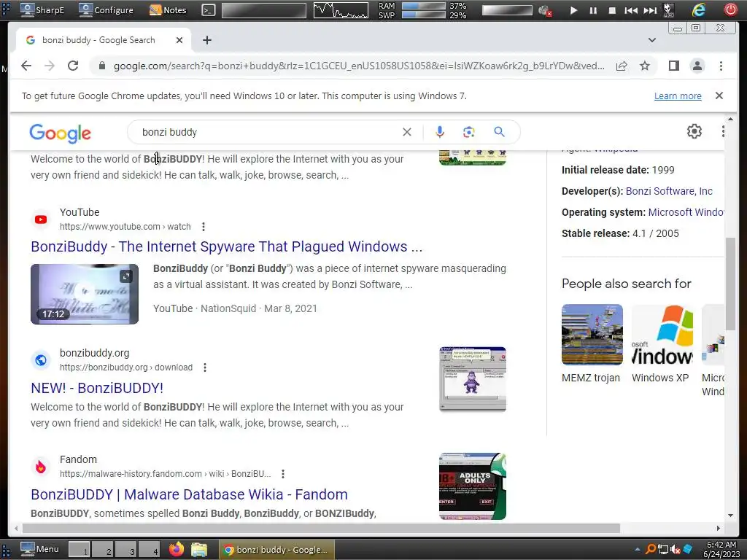Click the red power shutdown icon

click(x=731, y=9)
